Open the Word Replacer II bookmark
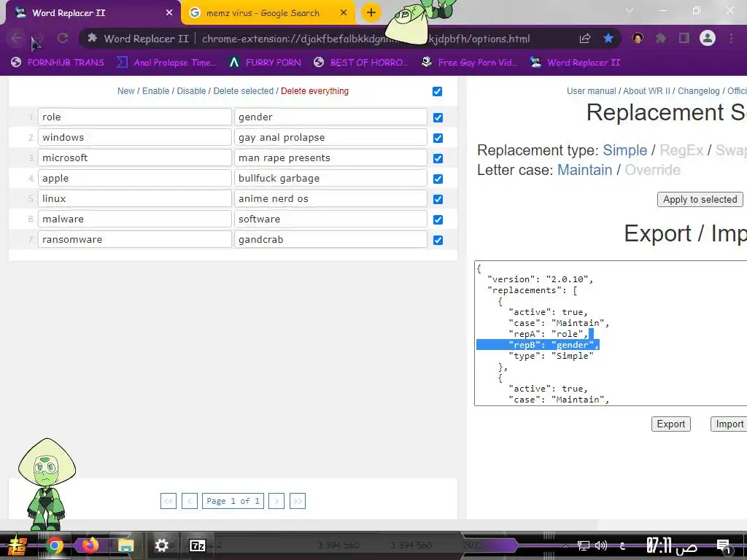This screenshot has width=747, height=560. (x=575, y=63)
